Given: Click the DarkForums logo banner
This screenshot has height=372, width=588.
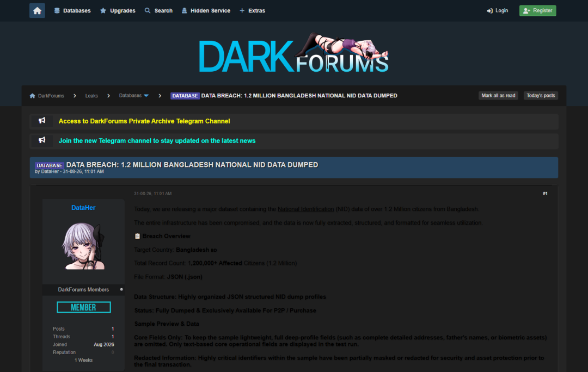Looking at the screenshot, I should tap(294, 53).
